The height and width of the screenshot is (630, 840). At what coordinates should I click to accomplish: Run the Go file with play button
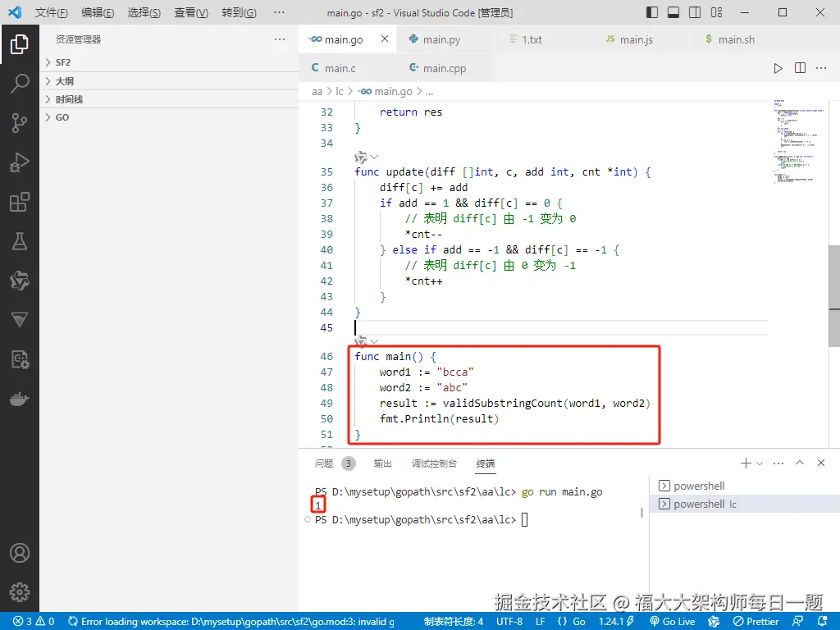778,68
